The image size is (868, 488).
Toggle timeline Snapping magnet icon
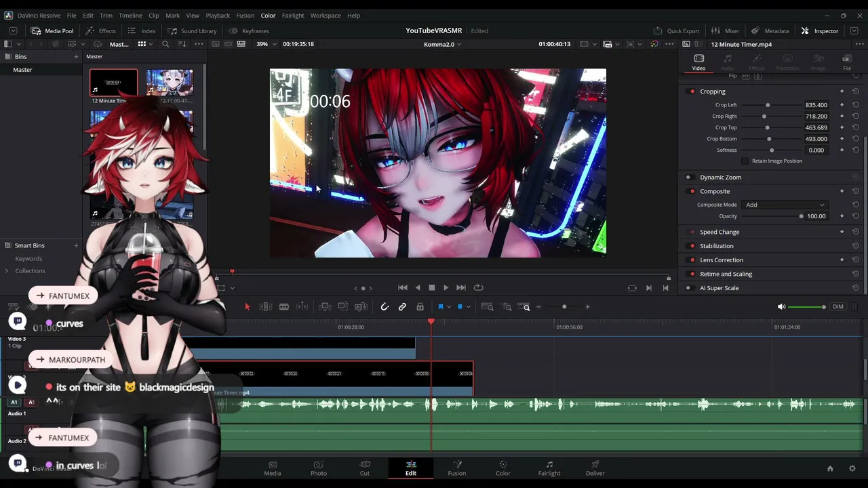pyautogui.click(x=384, y=307)
